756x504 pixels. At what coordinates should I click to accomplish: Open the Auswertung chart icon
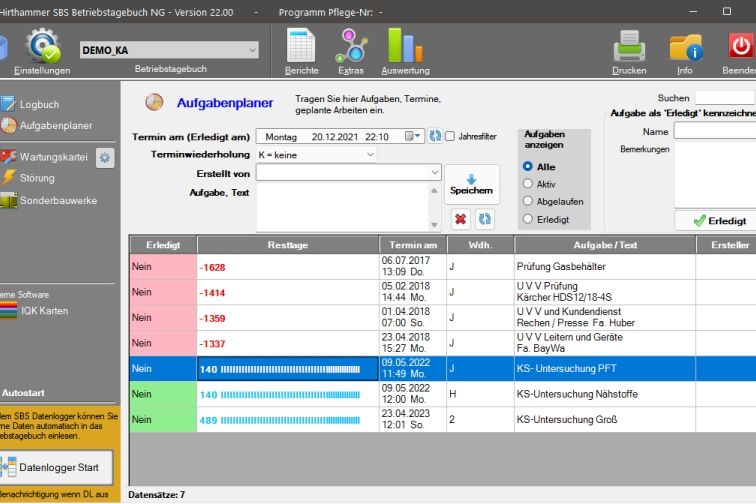[405, 46]
